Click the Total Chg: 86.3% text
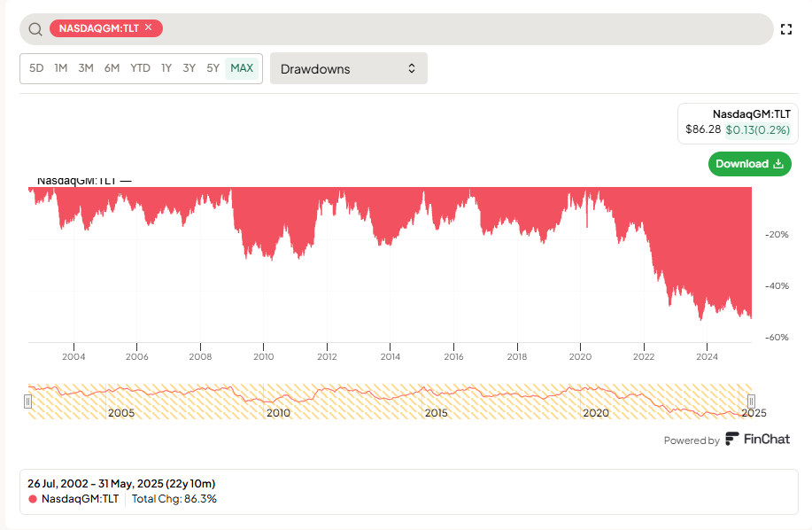 point(174,499)
